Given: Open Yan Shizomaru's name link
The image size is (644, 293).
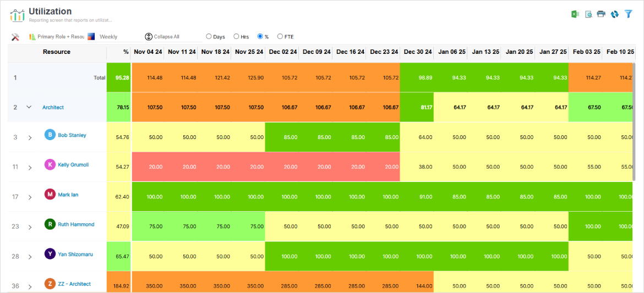Looking at the screenshot, I should pos(75,254).
